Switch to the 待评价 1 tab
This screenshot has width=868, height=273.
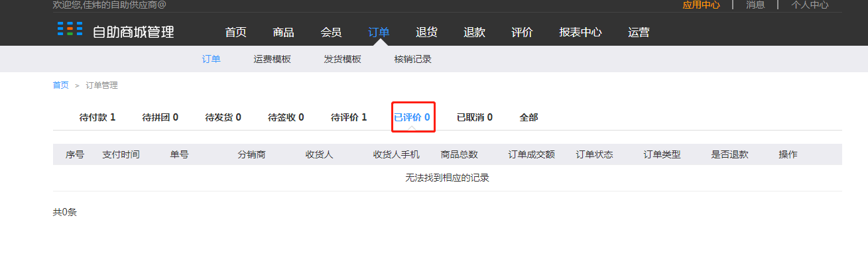[349, 117]
